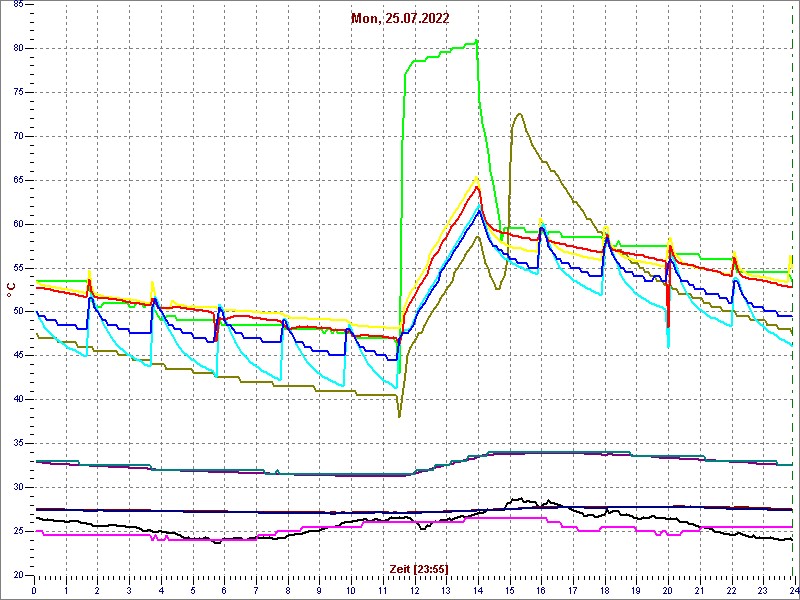Select the 85 value on temperature axis
The height and width of the screenshot is (600, 800).
pyautogui.click(x=16, y=5)
